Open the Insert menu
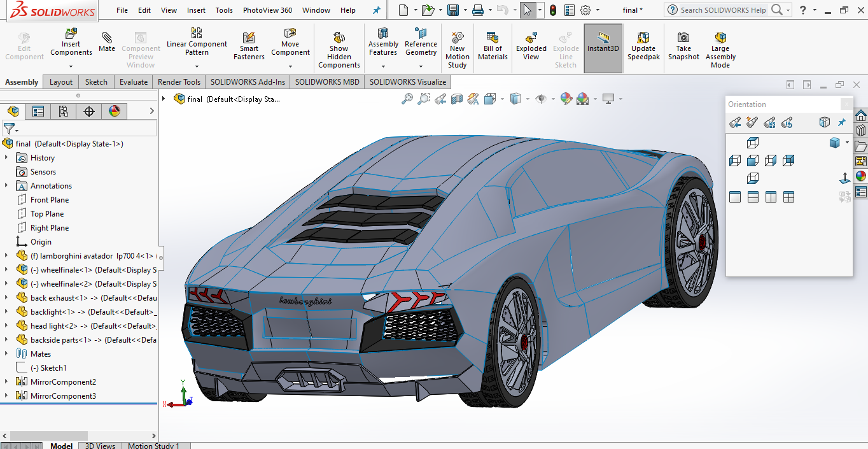Screen dimensions: 868x449 196,10
